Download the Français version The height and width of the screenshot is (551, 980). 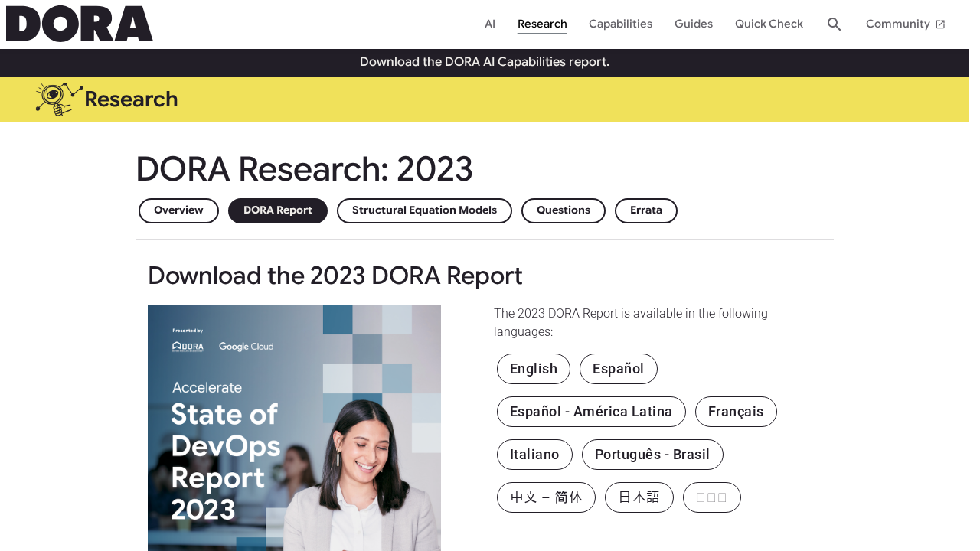pos(736,411)
